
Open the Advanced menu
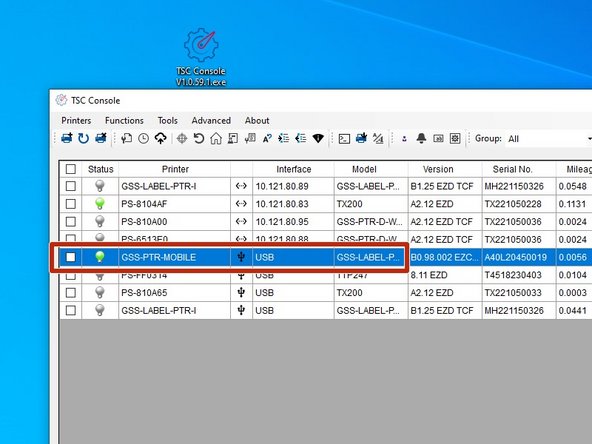coord(211,120)
